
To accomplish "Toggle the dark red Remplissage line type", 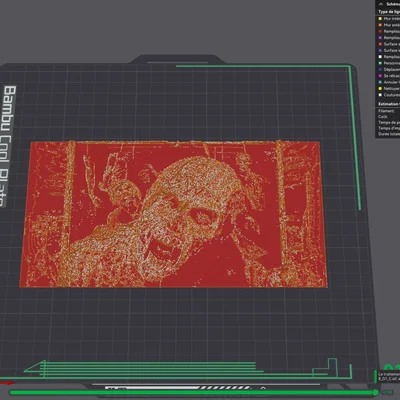I will [389, 31].
